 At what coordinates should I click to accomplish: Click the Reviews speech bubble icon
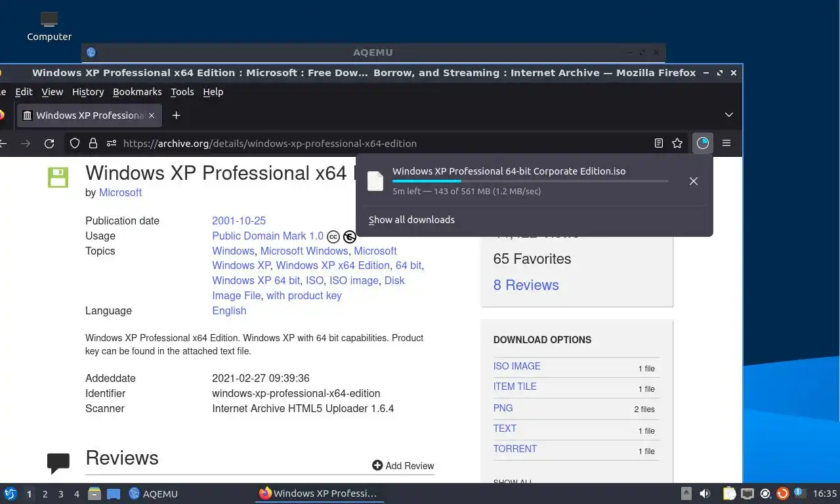pos(58,463)
